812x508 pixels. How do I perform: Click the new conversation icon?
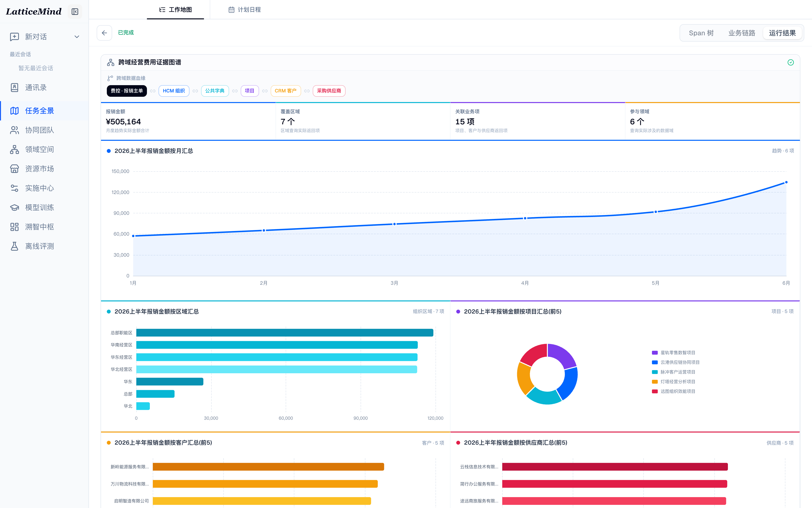(14, 37)
